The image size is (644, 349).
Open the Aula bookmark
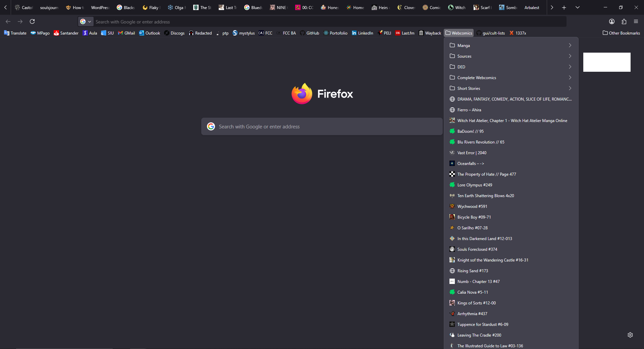click(x=90, y=33)
